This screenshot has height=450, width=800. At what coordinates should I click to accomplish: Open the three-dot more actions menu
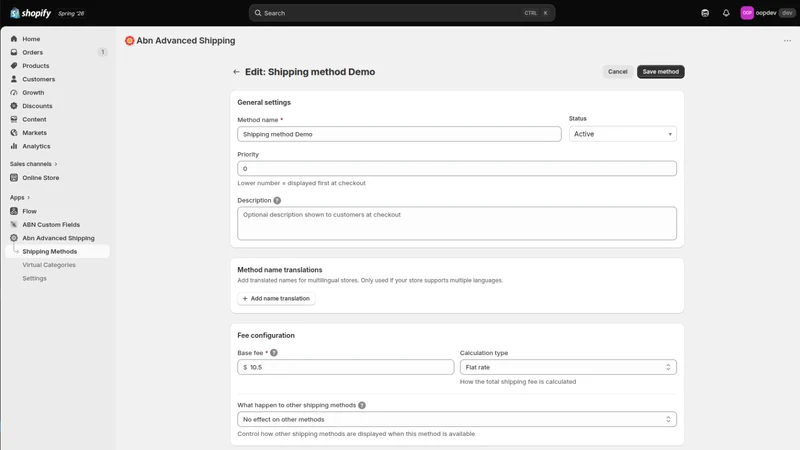click(x=787, y=41)
